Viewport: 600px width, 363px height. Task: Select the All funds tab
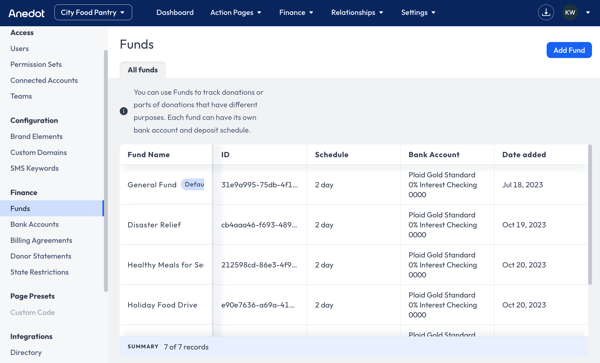(x=143, y=70)
